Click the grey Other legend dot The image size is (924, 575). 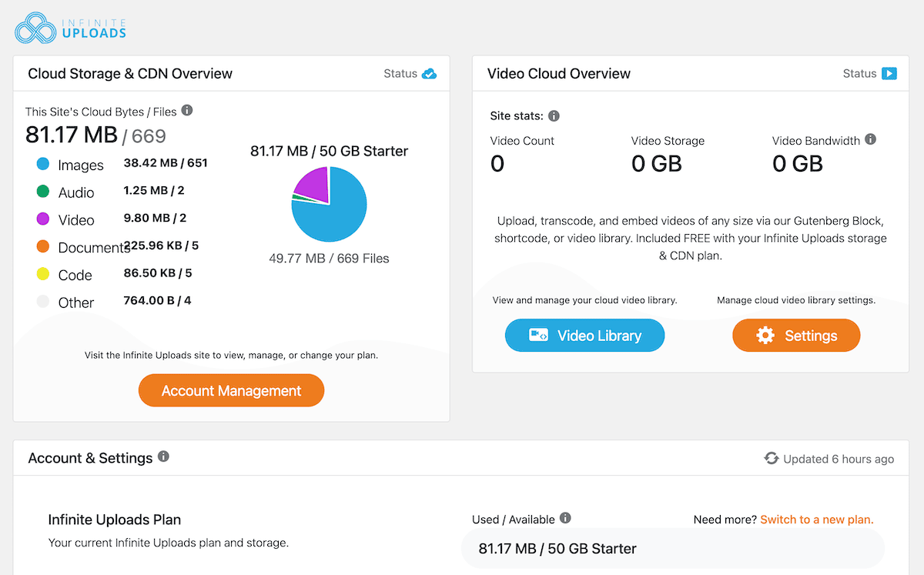coord(43,303)
